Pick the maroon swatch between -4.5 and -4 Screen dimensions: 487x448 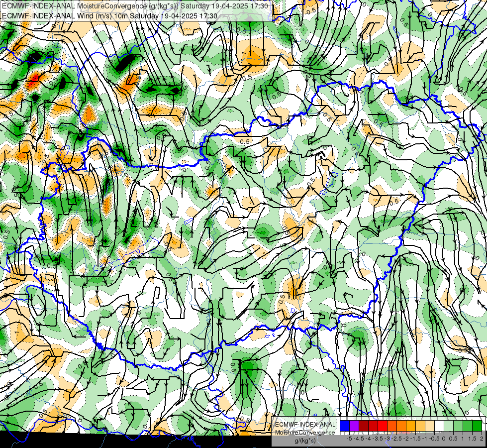tap(364, 426)
